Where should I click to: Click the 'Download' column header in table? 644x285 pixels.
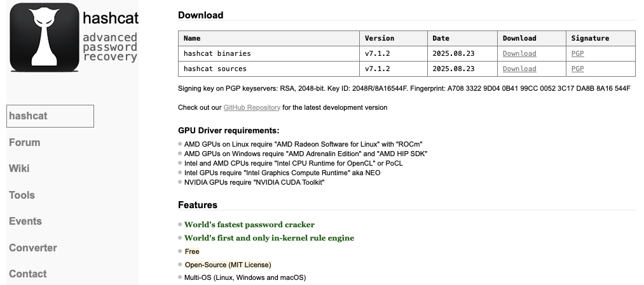[x=532, y=38]
